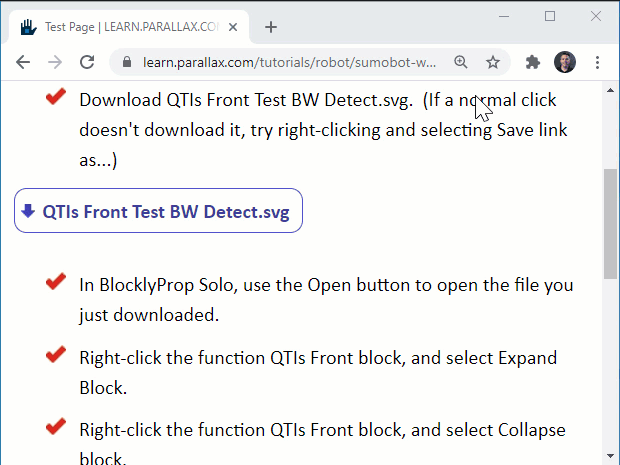
Task: Bookmark this page with the star
Action: pos(493,62)
